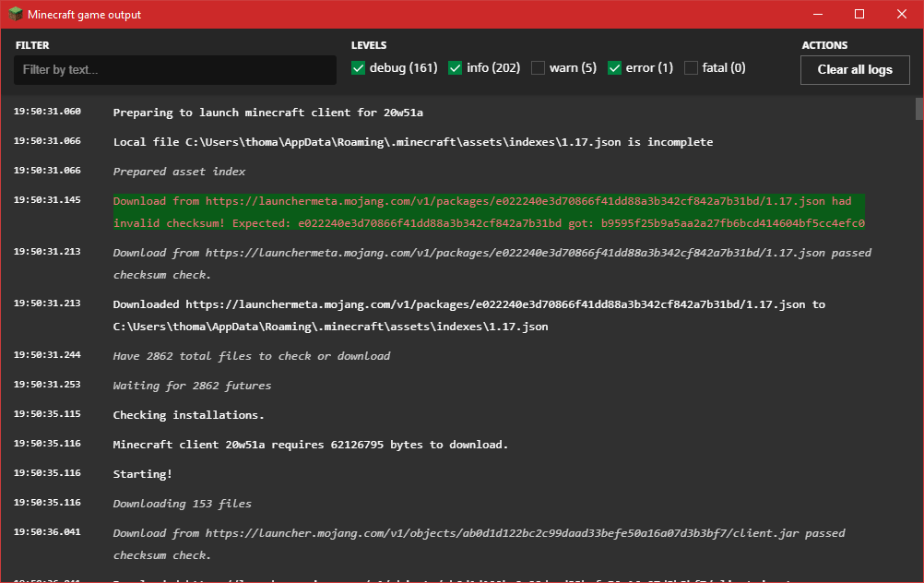The width and height of the screenshot is (924, 583).
Task: Click the scrollbar track below the thumb
Action: coord(918,369)
